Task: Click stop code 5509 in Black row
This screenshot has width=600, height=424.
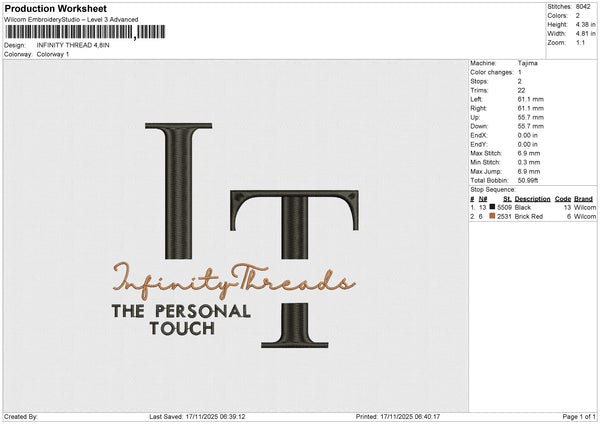Action: coord(504,207)
